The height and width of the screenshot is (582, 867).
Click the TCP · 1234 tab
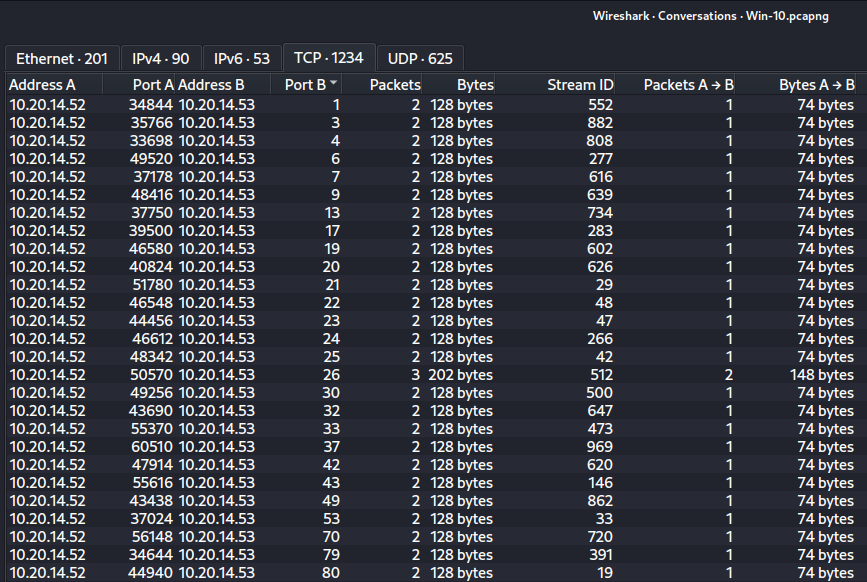(329, 57)
